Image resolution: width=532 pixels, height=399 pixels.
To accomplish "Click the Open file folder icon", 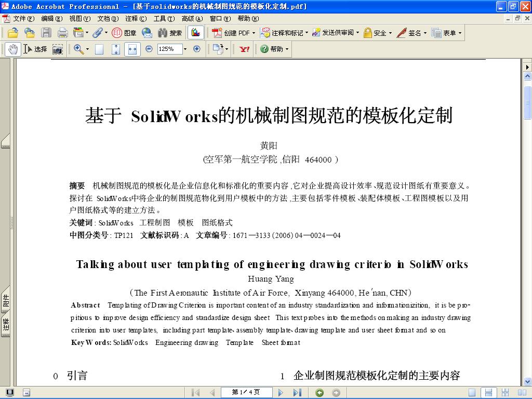I will coord(13,33).
